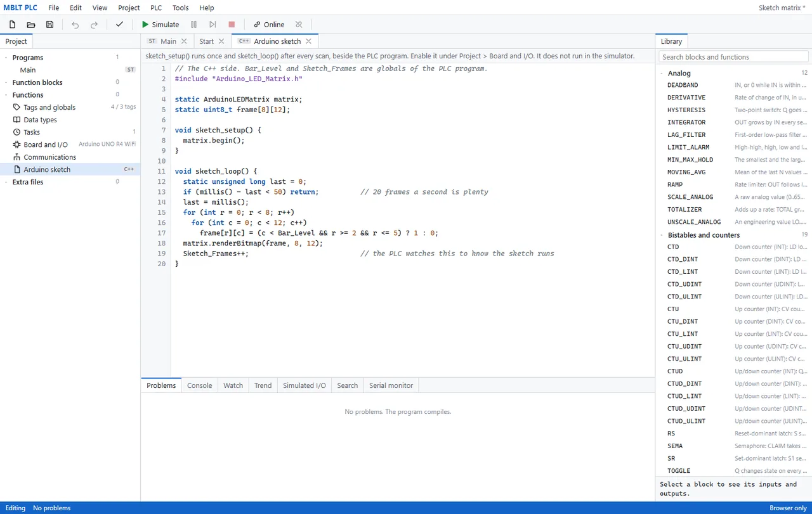Collapse the Bistables and counters group
The height and width of the screenshot is (514, 812).
pyautogui.click(x=662, y=235)
